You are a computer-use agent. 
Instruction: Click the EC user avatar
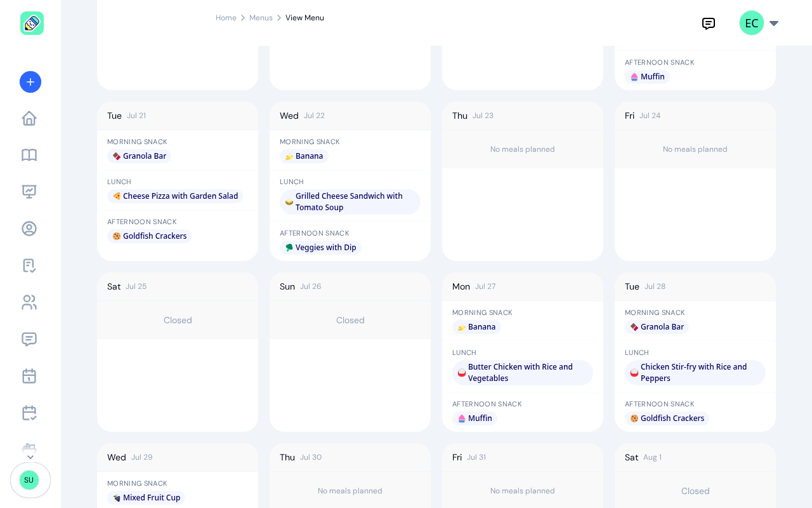pos(752,23)
